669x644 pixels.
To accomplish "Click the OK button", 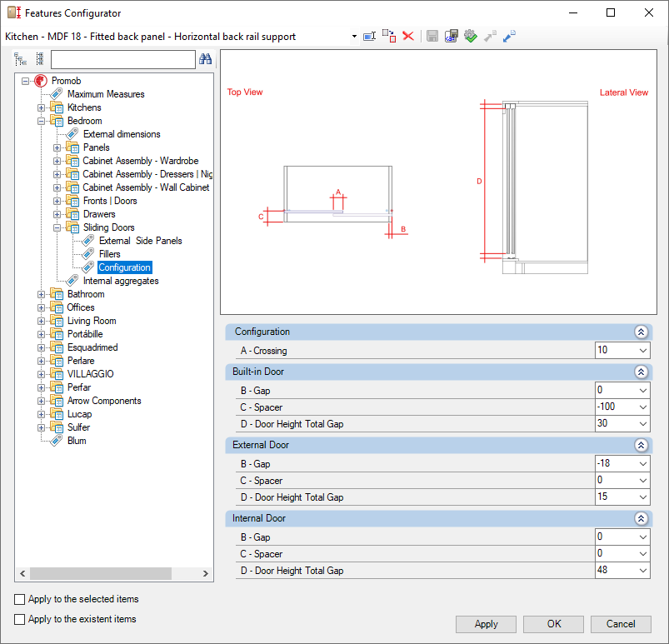I will pos(553,624).
